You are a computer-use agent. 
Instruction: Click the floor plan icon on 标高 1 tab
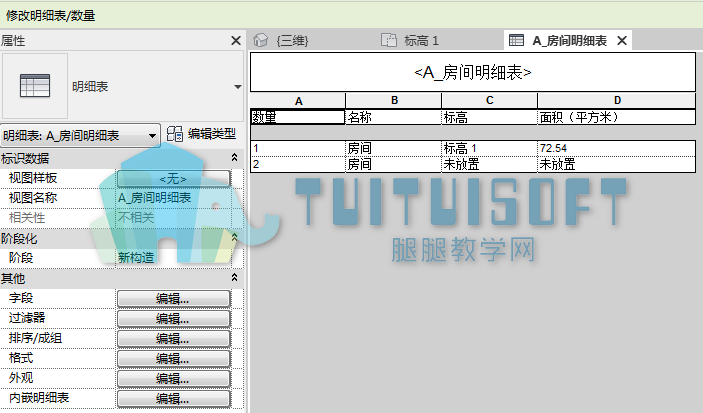coord(389,40)
